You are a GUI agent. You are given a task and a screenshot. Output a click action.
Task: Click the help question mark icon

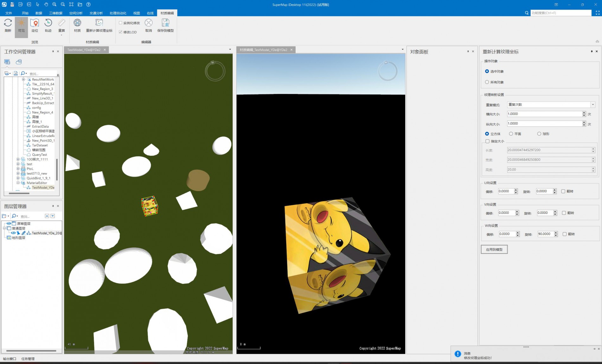point(88,4)
